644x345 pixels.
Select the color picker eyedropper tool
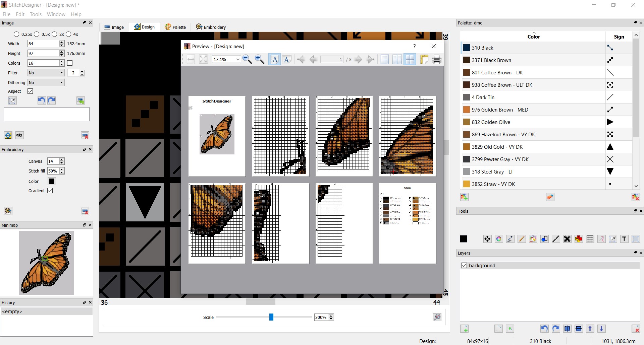509,239
